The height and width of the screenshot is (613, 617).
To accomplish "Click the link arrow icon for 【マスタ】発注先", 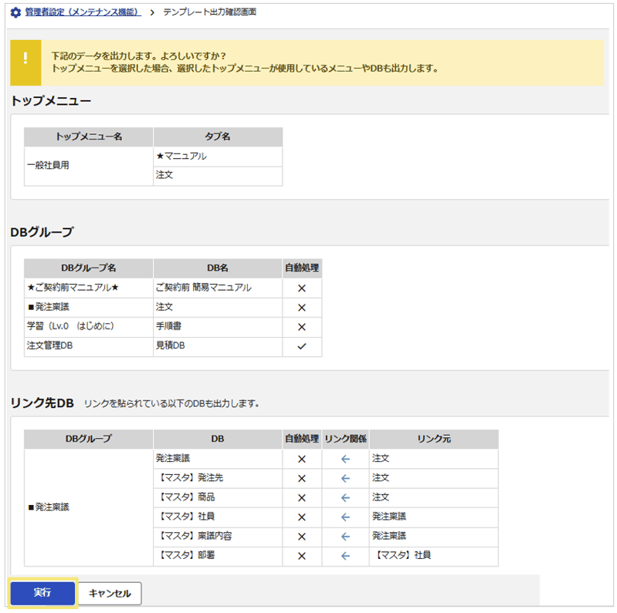I will [345, 478].
